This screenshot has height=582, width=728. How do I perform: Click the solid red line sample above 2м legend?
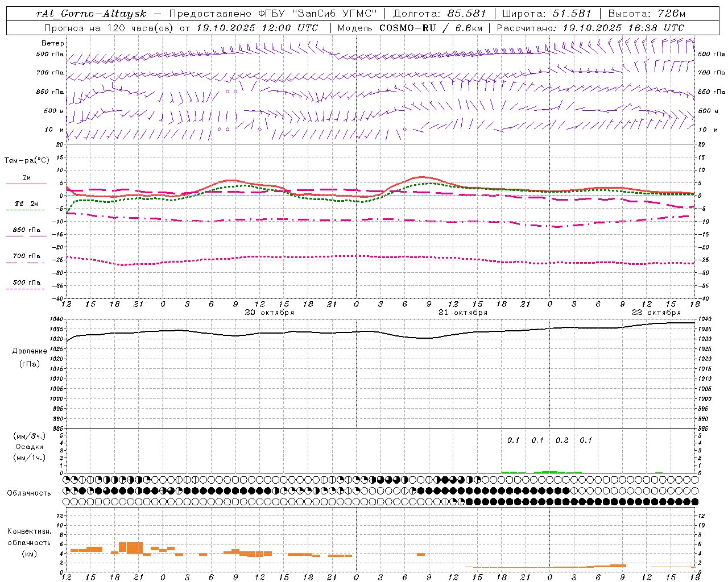coord(26,184)
